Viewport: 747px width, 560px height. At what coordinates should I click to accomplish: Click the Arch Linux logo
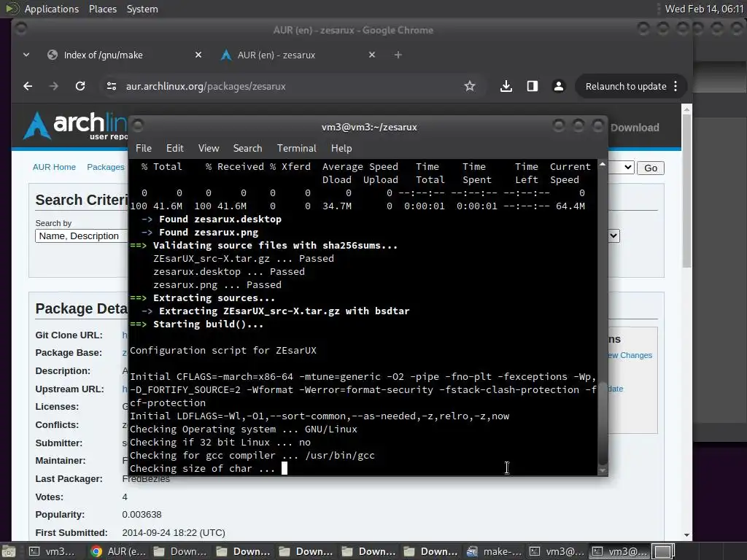coord(75,125)
